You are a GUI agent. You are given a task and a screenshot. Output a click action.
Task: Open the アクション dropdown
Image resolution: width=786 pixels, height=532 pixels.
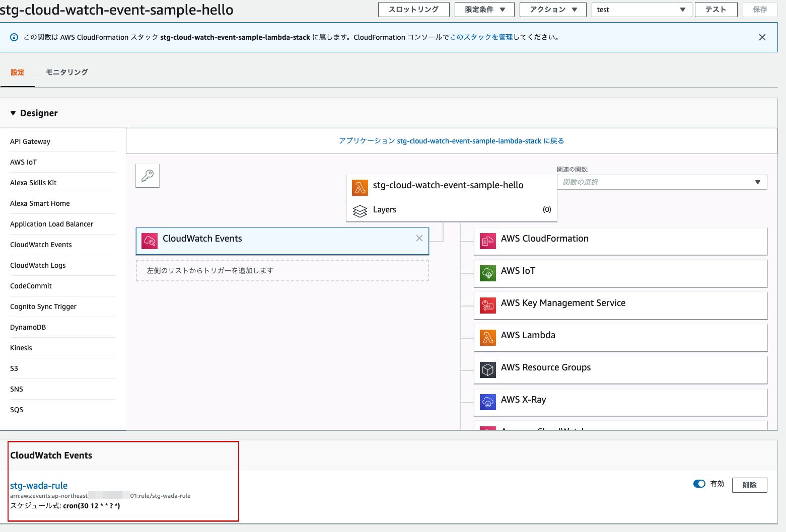tap(552, 9)
